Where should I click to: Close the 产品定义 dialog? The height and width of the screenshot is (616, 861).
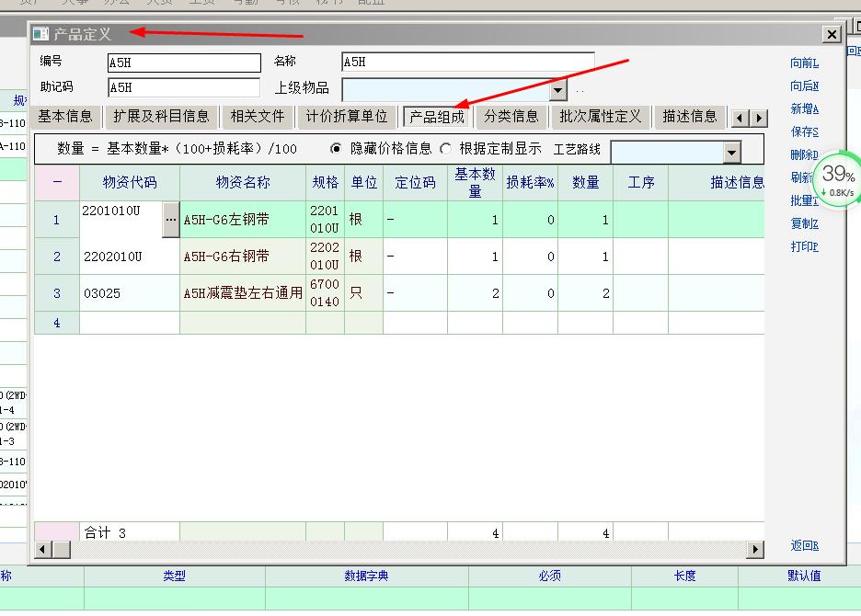point(832,34)
